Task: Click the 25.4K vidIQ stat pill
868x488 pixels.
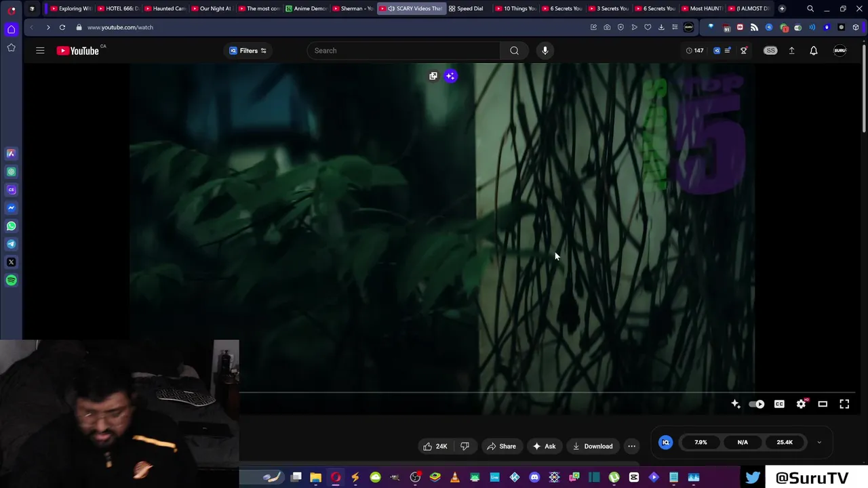Action: pyautogui.click(x=785, y=442)
